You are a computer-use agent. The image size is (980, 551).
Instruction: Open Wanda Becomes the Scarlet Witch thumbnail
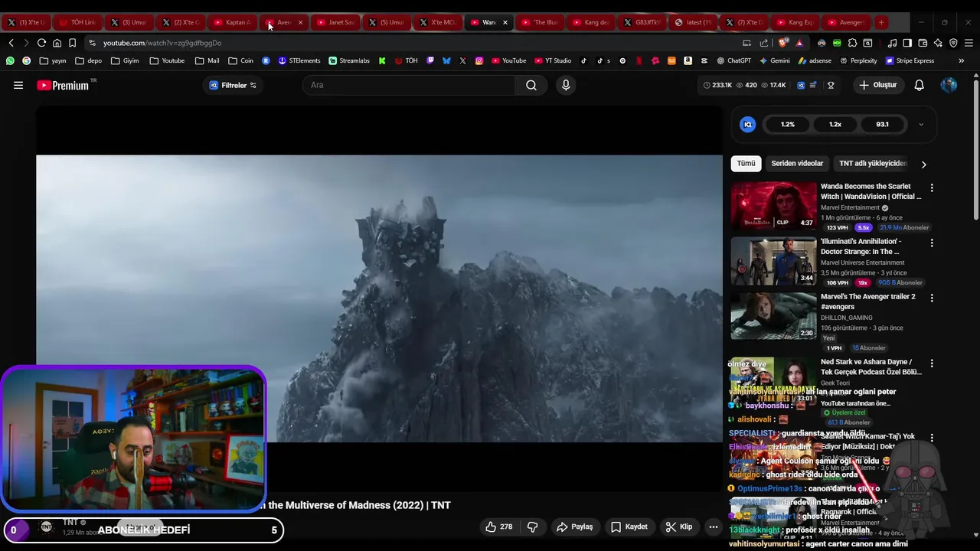(773, 206)
